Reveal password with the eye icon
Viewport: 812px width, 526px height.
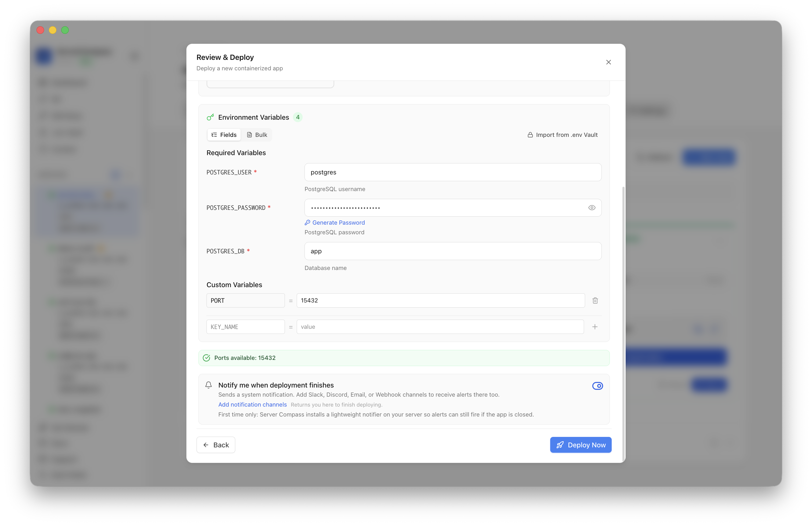592,208
